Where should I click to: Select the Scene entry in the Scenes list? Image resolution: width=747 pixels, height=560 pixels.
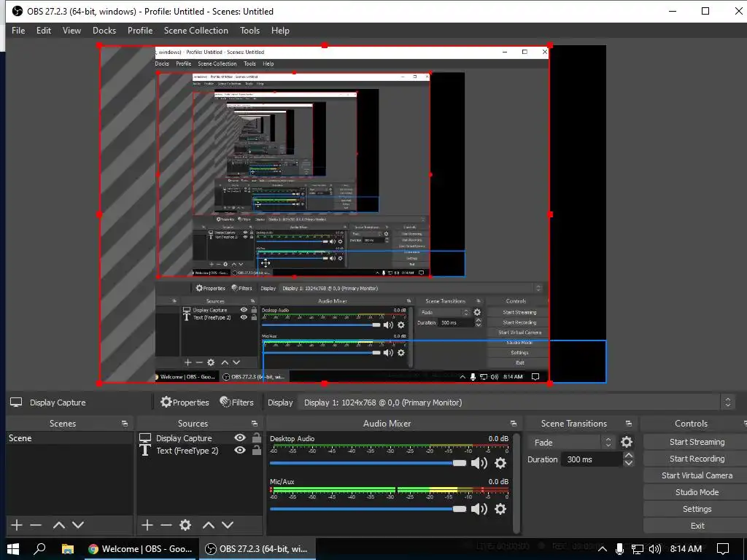pyautogui.click(x=69, y=438)
